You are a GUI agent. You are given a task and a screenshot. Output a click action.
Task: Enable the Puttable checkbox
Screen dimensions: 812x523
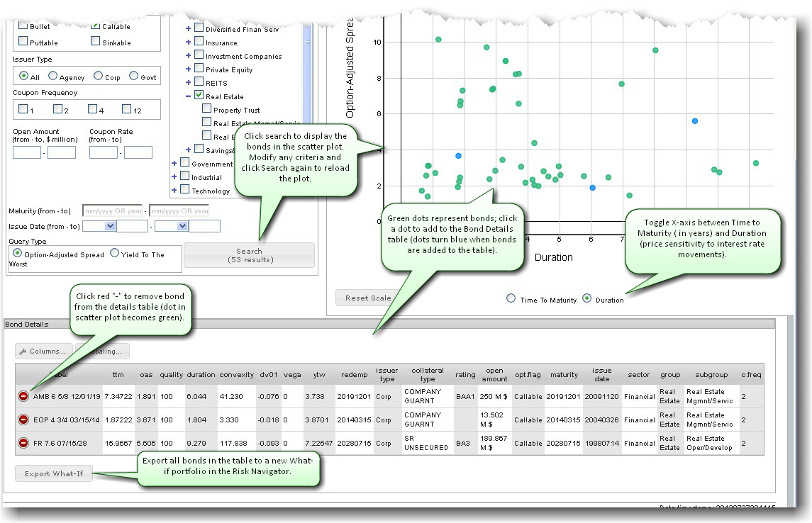coord(23,42)
